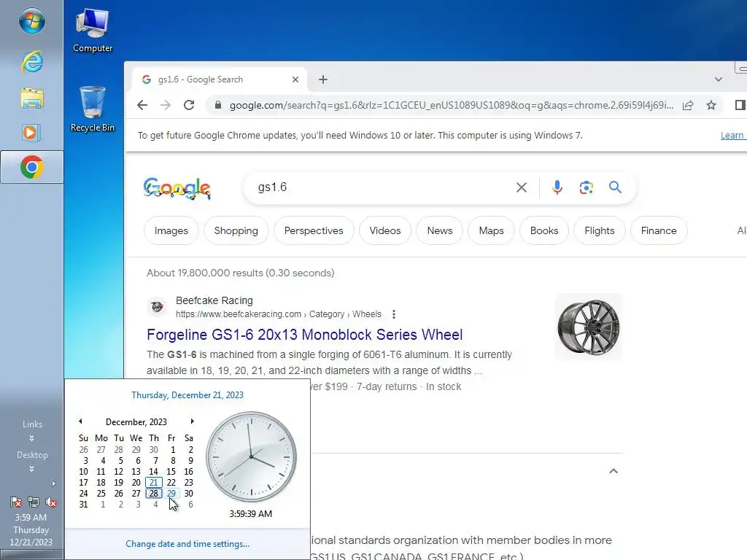Select December 28 in calendar
Viewport: 747px width, 560px height.
(153, 494)
